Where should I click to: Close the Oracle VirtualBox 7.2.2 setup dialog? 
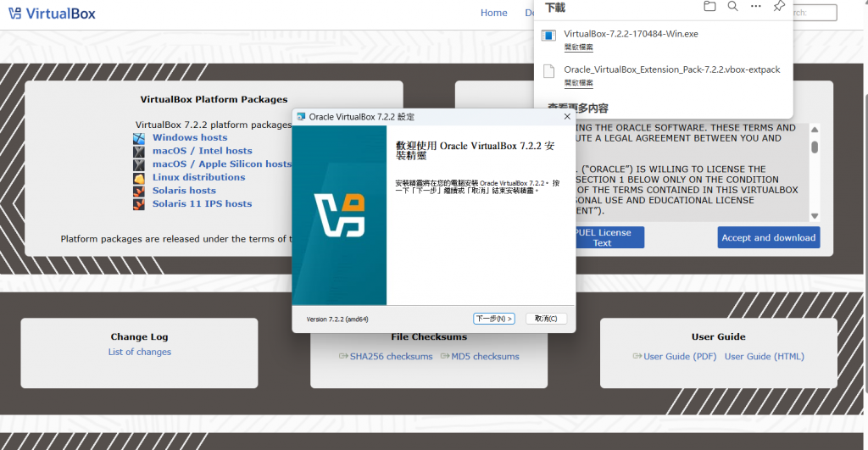pyautogui.click(x=567, y=117)
